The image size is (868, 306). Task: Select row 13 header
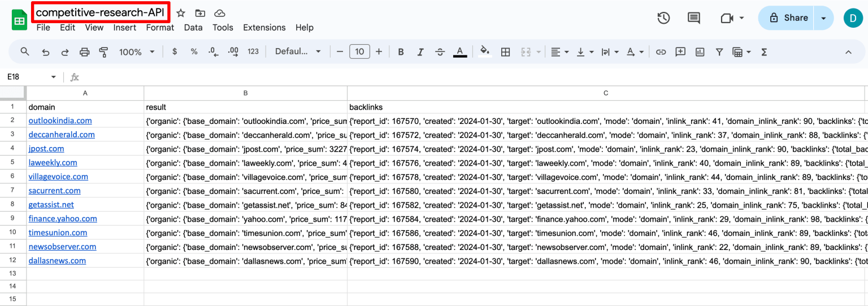pos(13,273)
